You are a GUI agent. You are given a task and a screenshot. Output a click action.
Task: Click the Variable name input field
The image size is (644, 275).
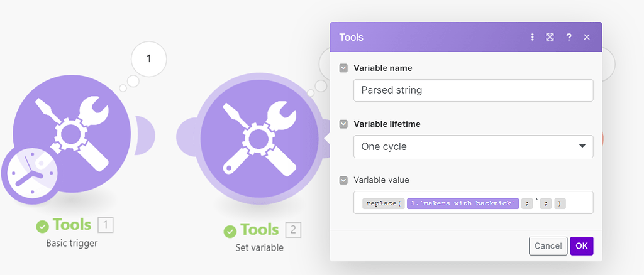point(473,90)
